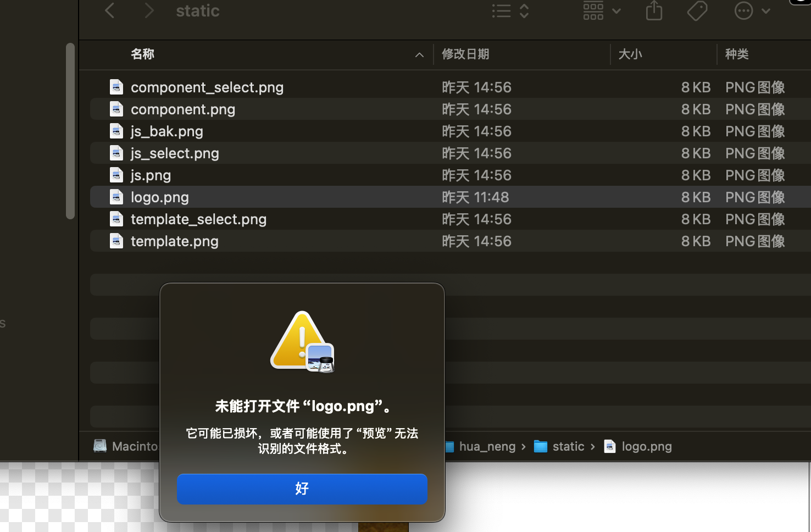Click the Tags toolbar icon

coord(697,10)
